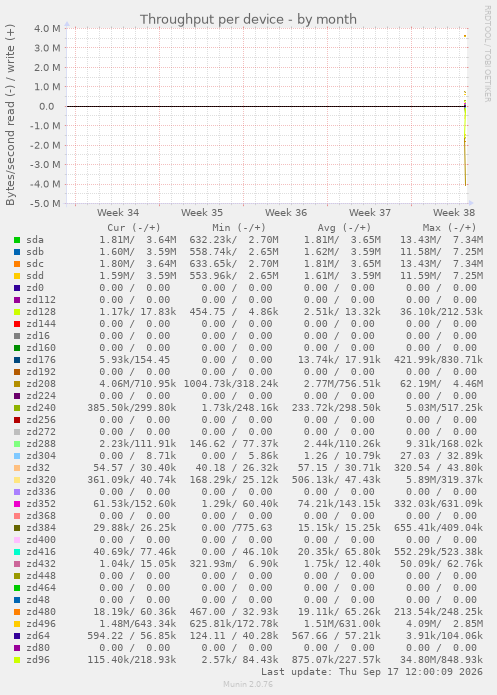
Task: Click the '62.19M/ 4.46M' max value of zd208
Action: 441,384
